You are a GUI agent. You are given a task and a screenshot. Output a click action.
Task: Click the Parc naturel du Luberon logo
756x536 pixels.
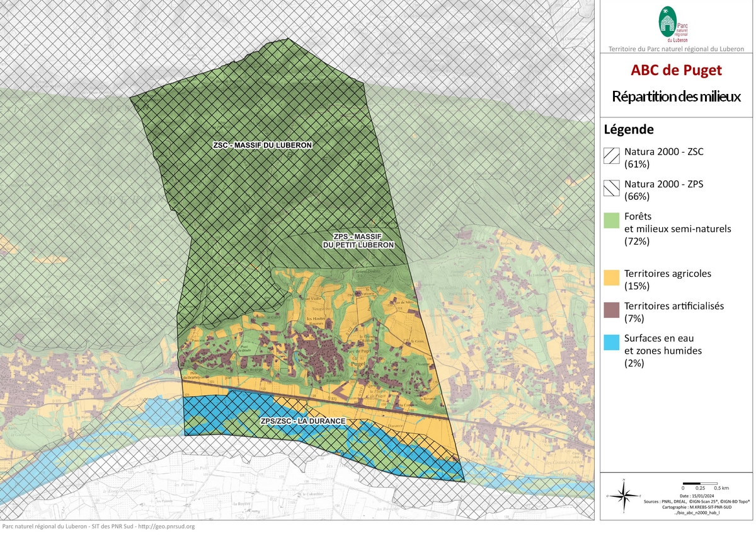[x=674, y=24]
